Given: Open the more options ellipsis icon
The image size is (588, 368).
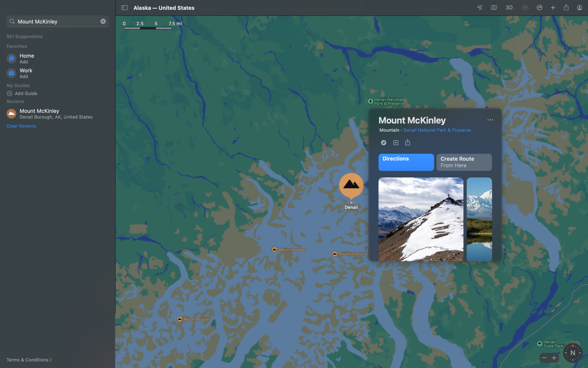Looking at the screenshot, I should (491, 120).
